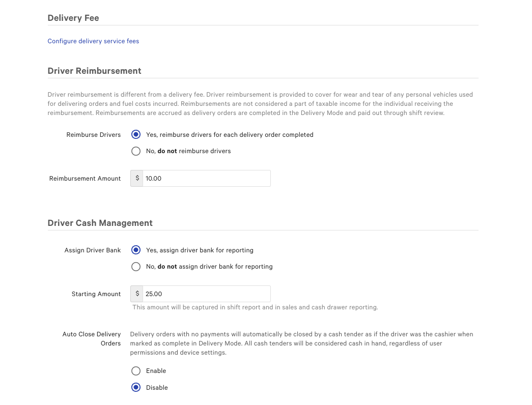Click the Starting Amount input field

click(x=206, y=294)
